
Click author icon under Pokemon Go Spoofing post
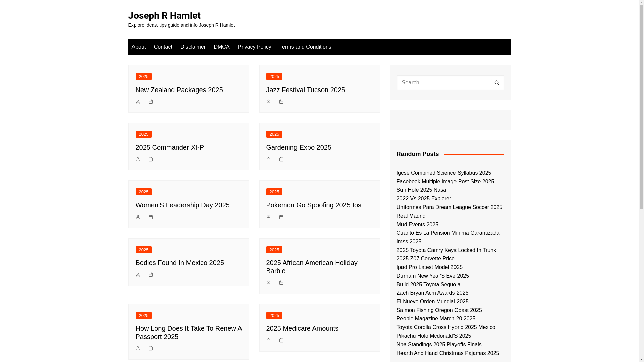pyautogui.click(x=268, y=217)
